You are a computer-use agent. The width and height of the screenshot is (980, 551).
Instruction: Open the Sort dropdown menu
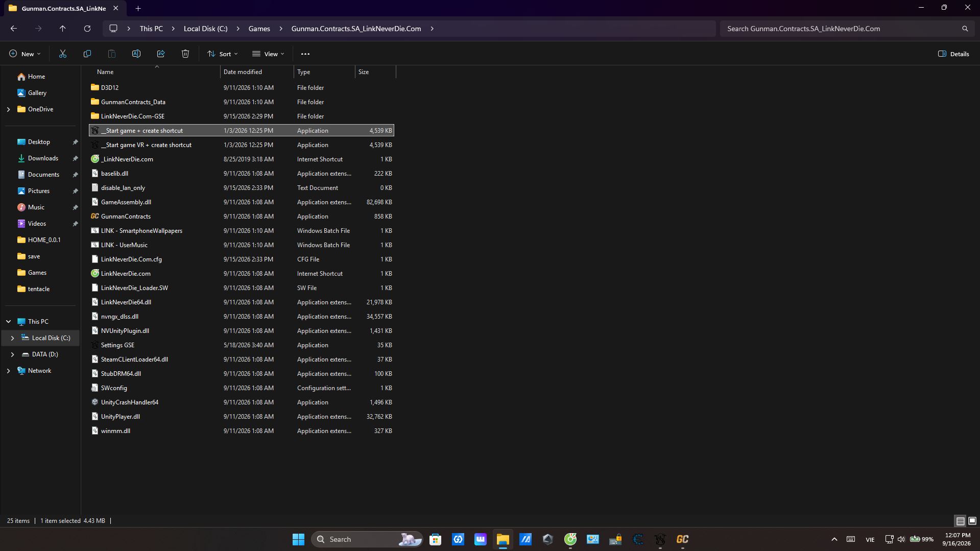tap(223, 54)
